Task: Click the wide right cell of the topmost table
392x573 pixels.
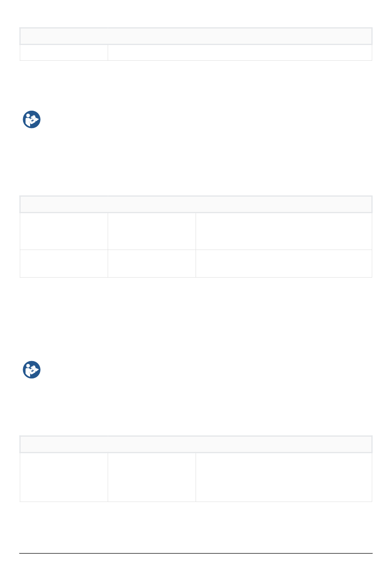Action: [240, 52]
